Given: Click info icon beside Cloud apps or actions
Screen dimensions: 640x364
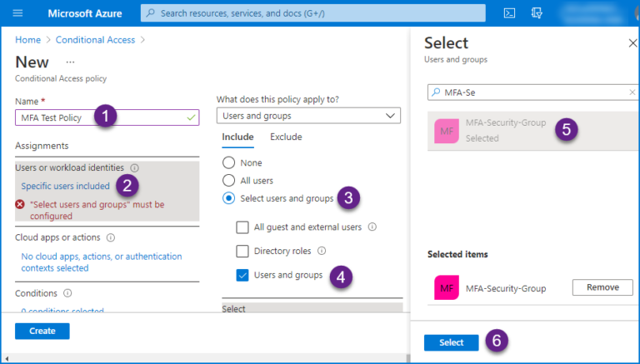Looking at the screenshot, I should [111, 237].
